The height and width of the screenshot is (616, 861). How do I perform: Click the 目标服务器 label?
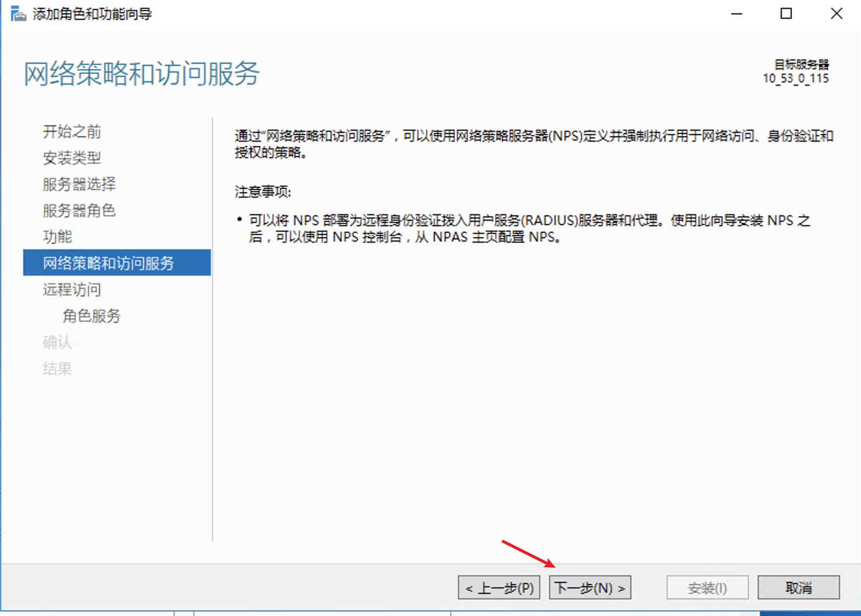pos(802,64)
